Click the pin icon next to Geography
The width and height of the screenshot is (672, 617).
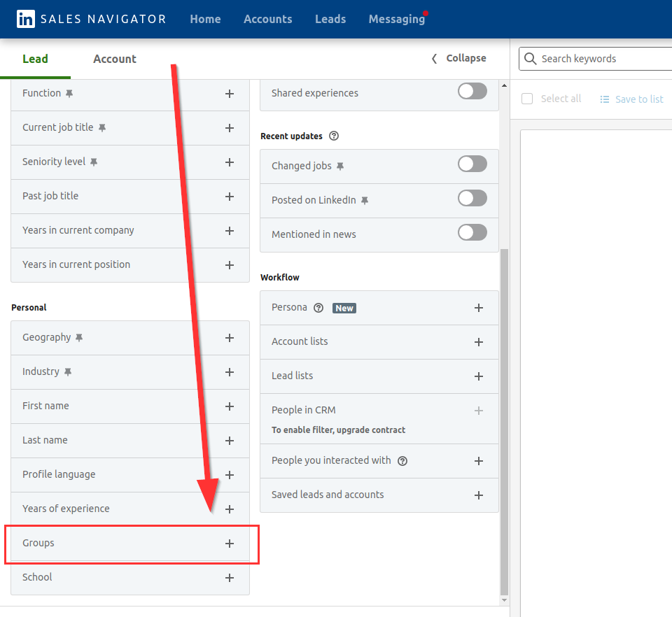coord(79,337)
